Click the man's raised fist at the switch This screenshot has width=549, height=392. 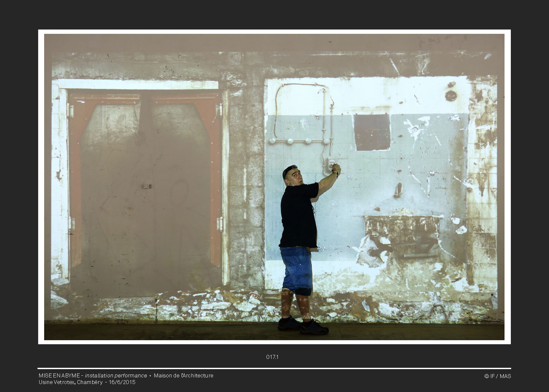pos(336,167)
